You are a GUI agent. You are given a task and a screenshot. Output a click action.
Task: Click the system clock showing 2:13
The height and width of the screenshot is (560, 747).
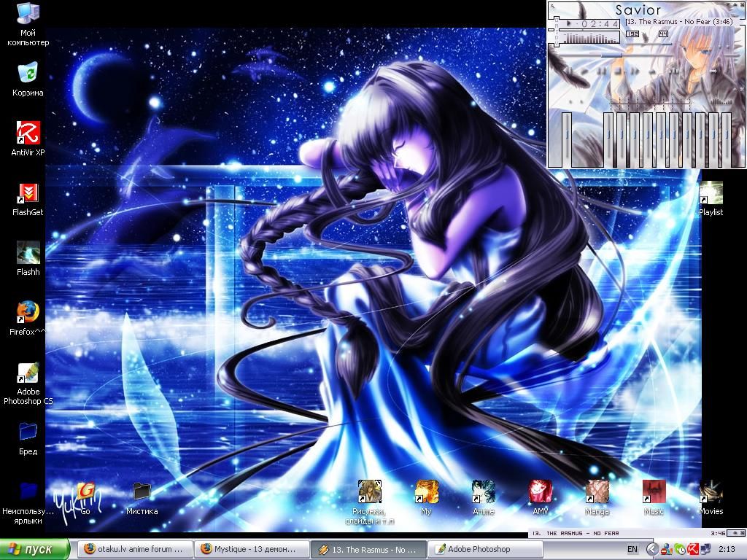[x=727, y=549]
